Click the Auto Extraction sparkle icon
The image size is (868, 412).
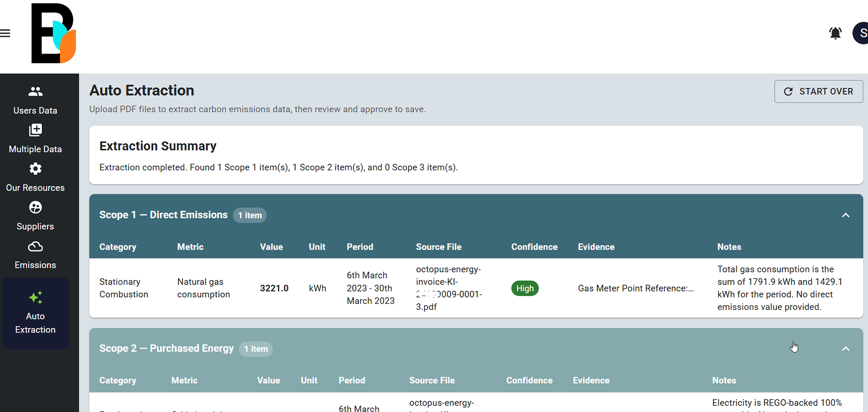point(36,298)
